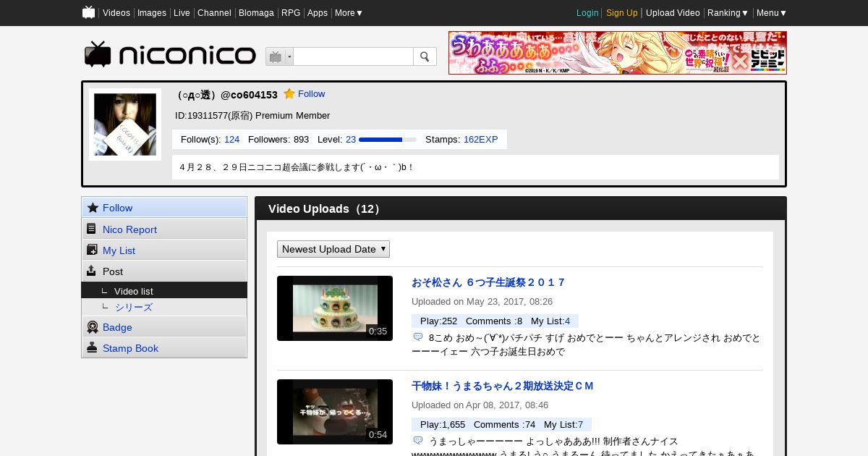Image resolution: width=868 pixels, height=456 pixels.
Task: Select Post in the sidebar
Action: click(x=164, y=271)
